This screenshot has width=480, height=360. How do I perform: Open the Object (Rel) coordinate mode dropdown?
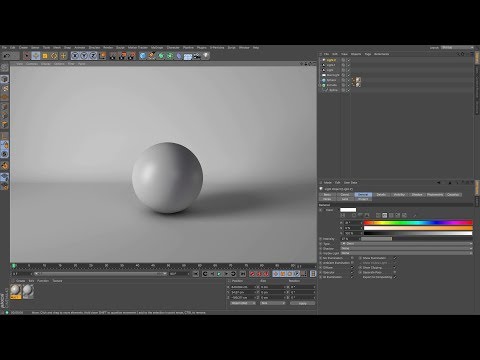tap(243, 303)
